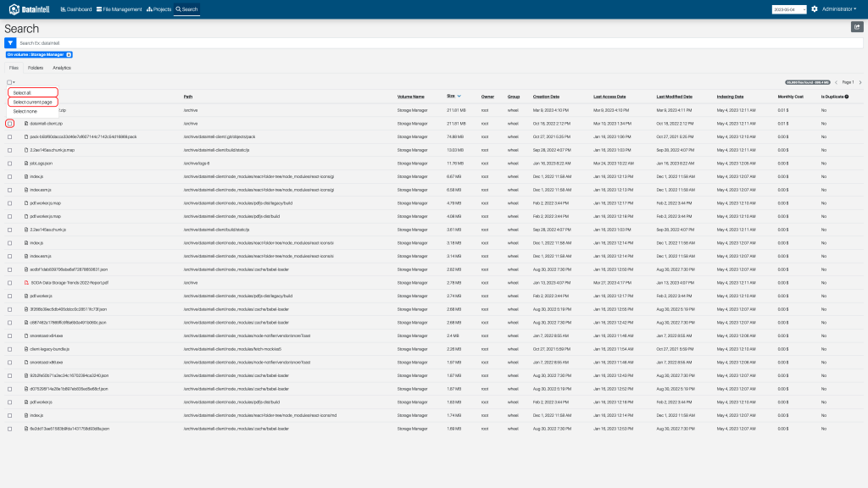This screenshot has height=488, width=868.
Task: Click the file icon for snoretoast-x64.exe
Action: 26,335
